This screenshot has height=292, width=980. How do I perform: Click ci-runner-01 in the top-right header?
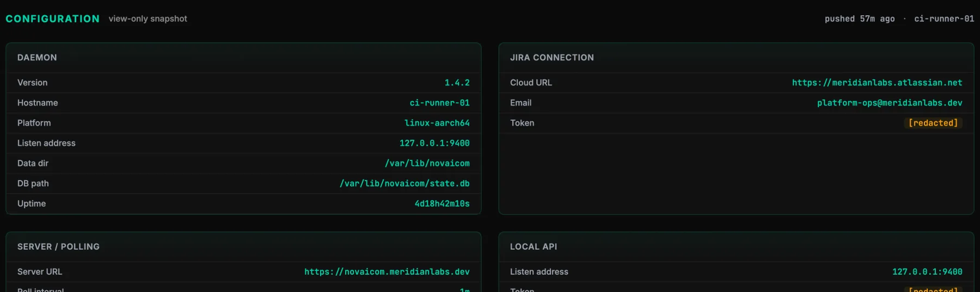pyautogui.click(x=944, y=18)
